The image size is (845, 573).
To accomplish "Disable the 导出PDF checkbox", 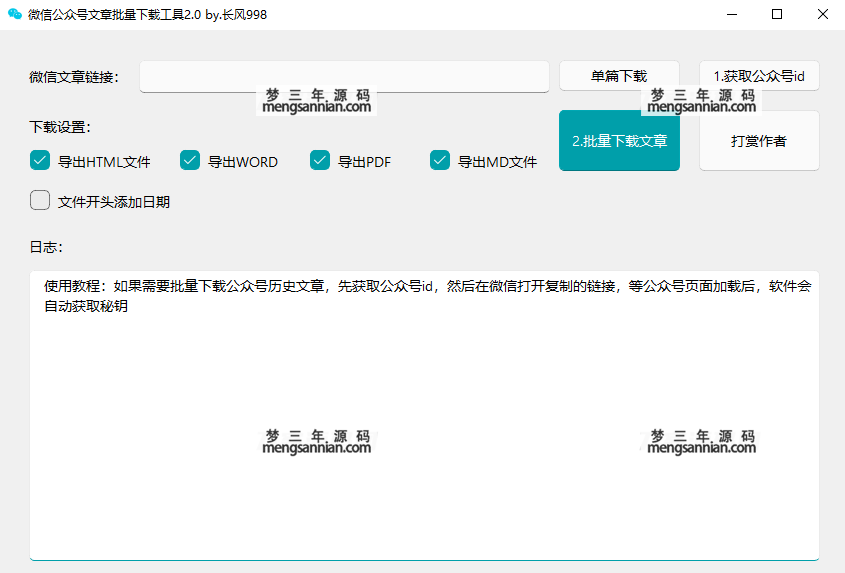I will (x=320, y=161).
